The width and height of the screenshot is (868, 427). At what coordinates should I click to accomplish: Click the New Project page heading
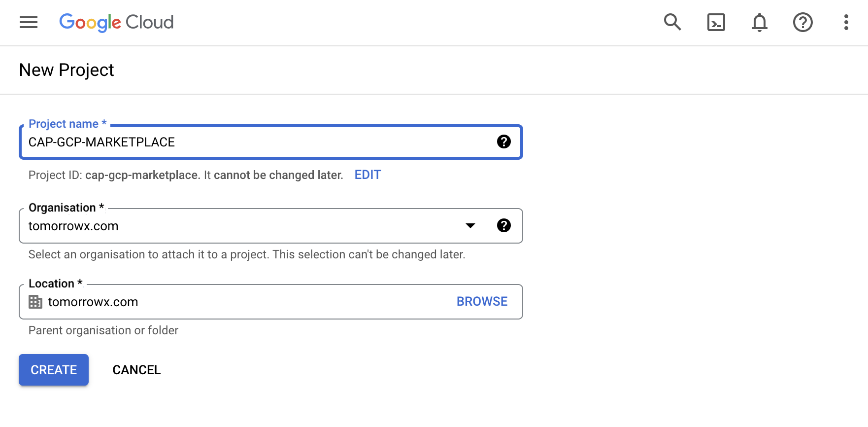click(x=67, y=70)
